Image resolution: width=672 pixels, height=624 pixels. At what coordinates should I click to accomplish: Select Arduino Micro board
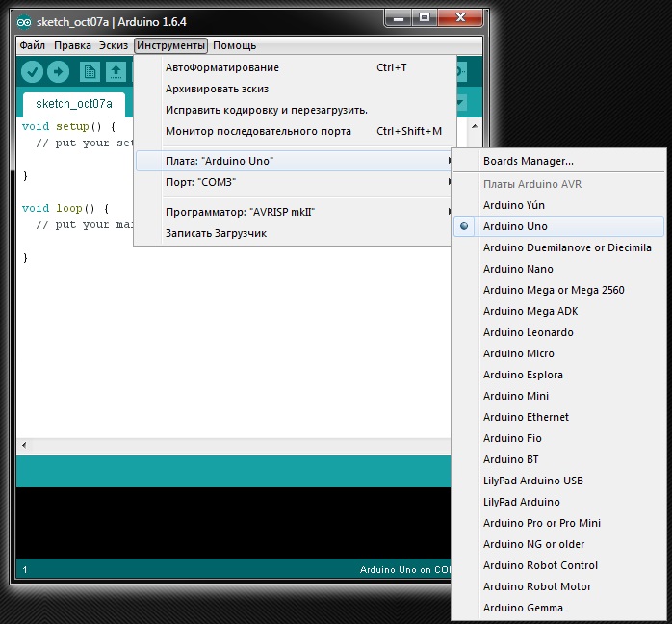[558, 353]
